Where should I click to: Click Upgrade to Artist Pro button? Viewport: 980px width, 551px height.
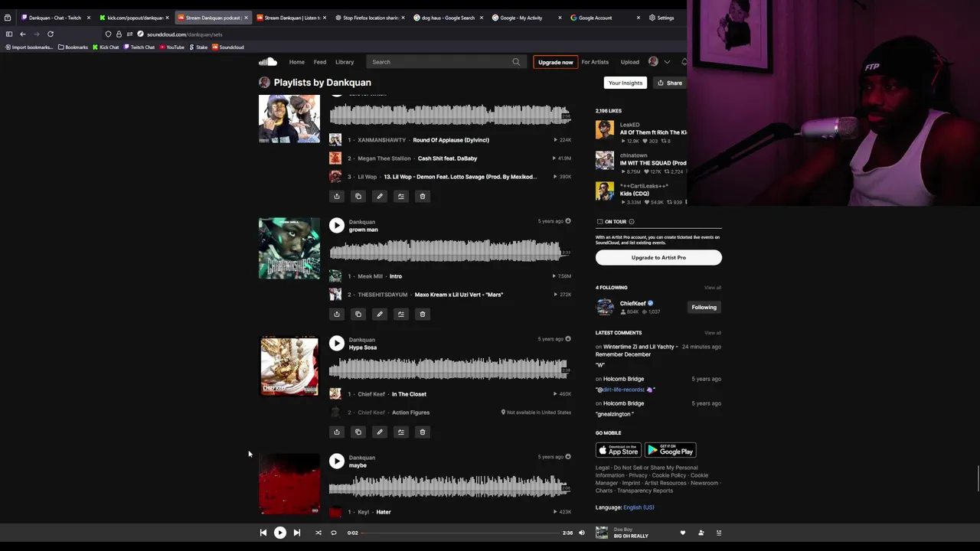coord(658,257)
